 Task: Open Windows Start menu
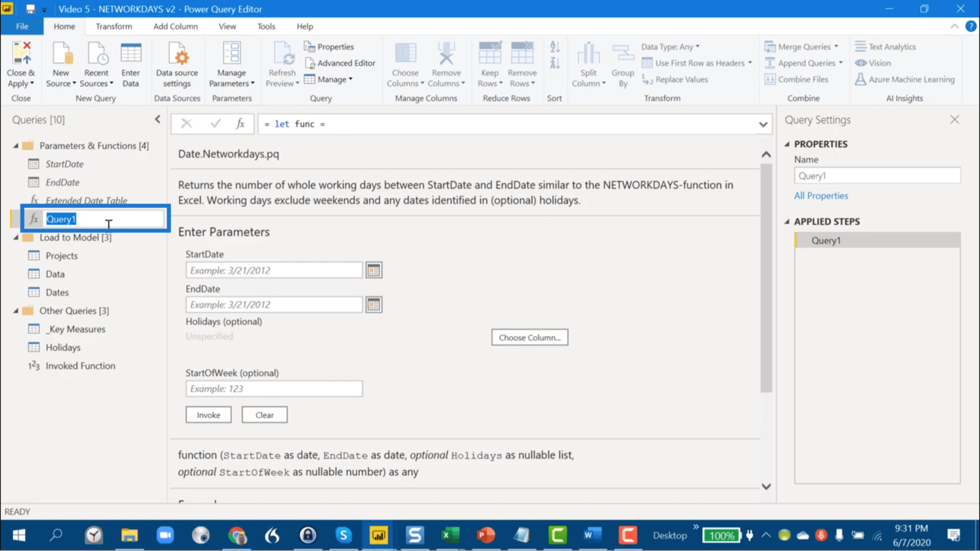(x=19, y=535)
